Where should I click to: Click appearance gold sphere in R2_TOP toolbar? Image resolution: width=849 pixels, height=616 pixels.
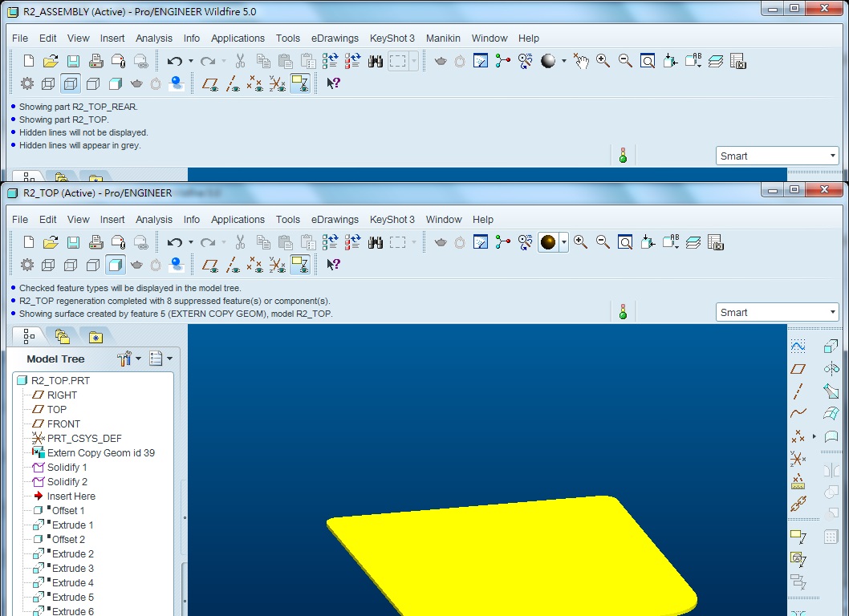point(548,242)
